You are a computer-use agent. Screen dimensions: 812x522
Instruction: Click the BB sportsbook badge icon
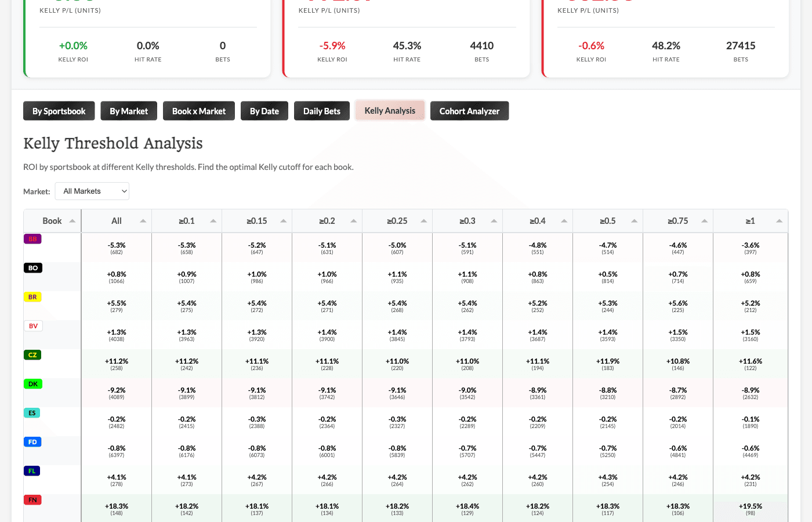click(x=32, y=238)
